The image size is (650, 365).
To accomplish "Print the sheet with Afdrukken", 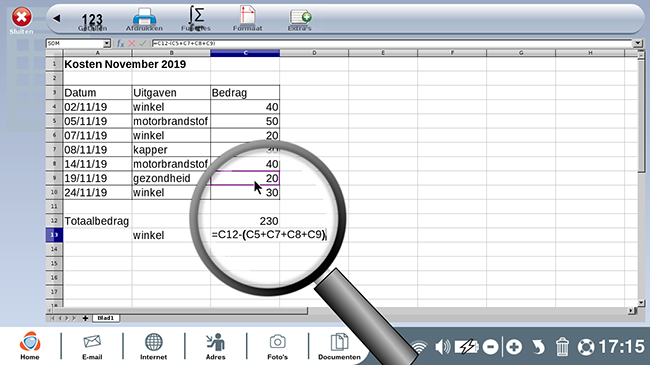I will point(144,19).
